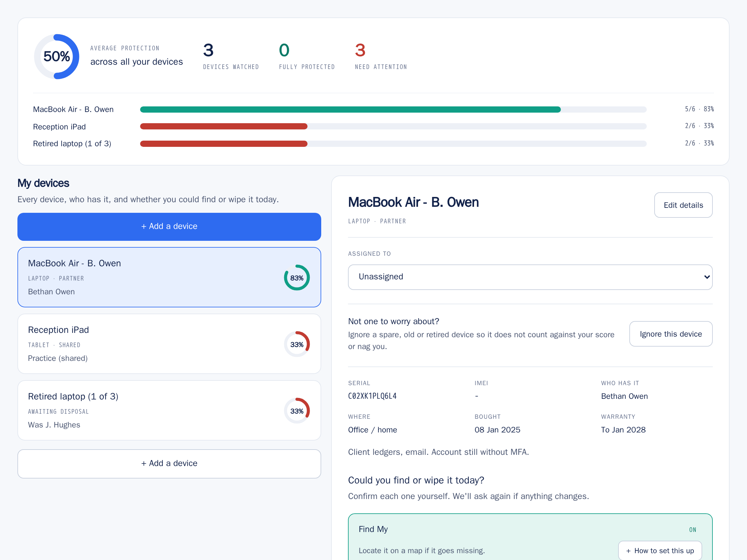Click the 33% ring on Retired laptop card

(297, 410)
